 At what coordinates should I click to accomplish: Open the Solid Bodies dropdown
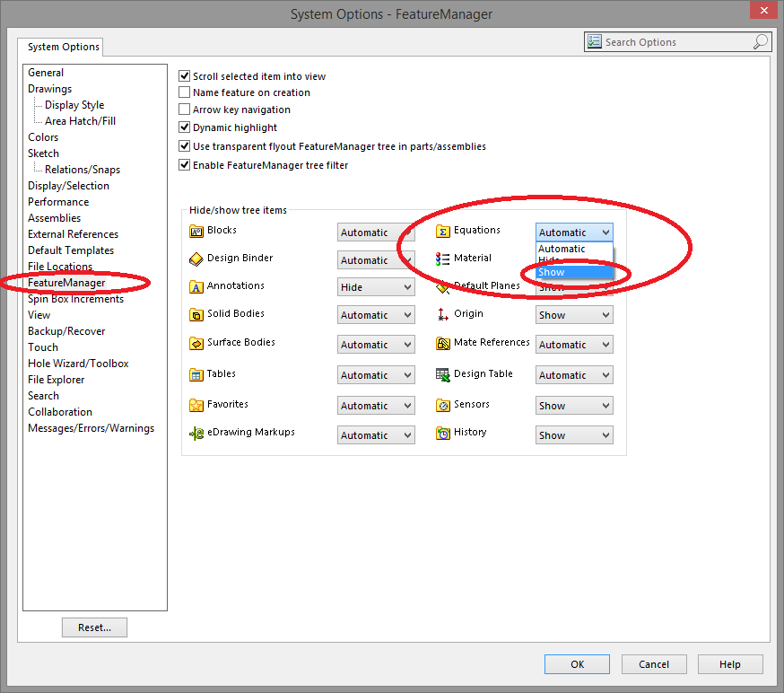pos(376,315)
